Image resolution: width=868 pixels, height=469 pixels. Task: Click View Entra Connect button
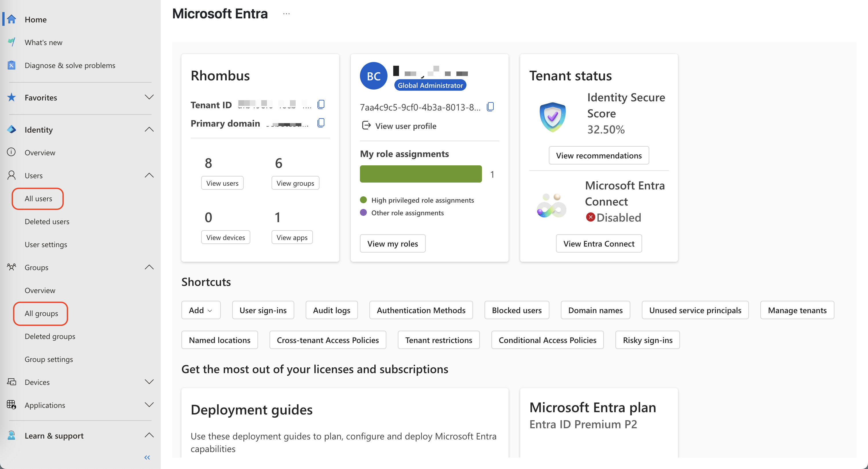(x=599, y=243)
